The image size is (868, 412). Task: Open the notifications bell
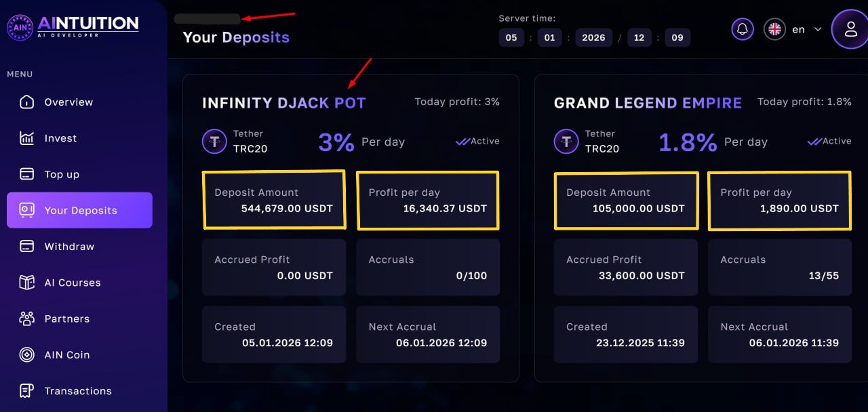point(743,29)
